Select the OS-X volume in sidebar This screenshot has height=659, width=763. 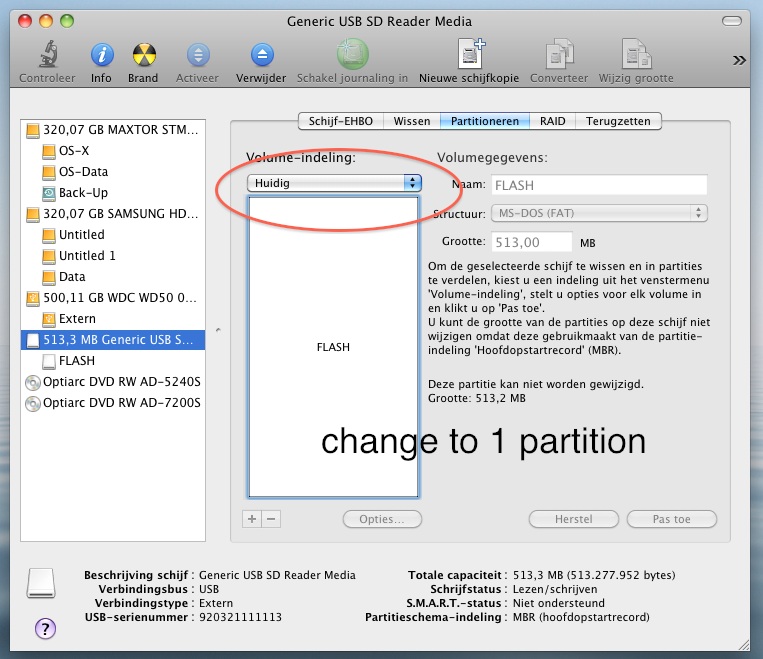74,151
